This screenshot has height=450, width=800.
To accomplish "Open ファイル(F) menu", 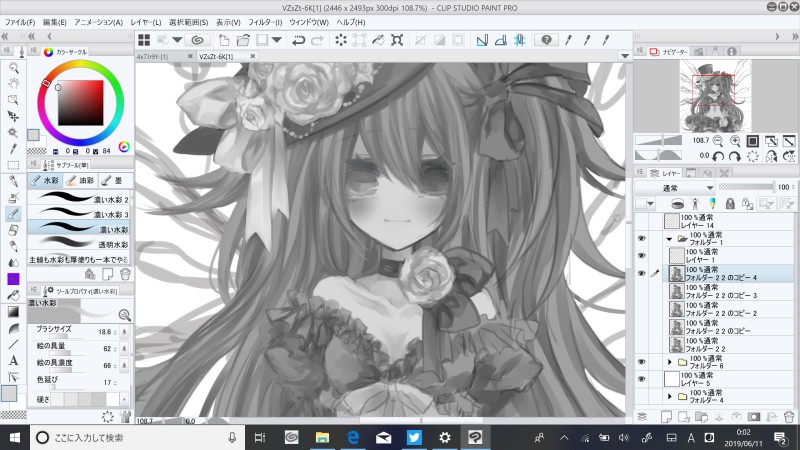I will click(20, 22).
